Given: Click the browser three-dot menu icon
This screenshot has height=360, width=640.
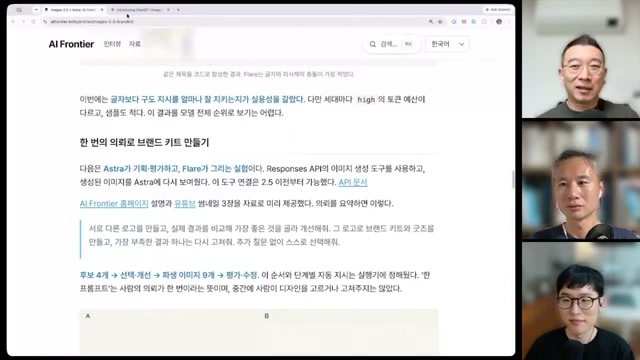Looking at the screenshot, I should tap(509, 21).
